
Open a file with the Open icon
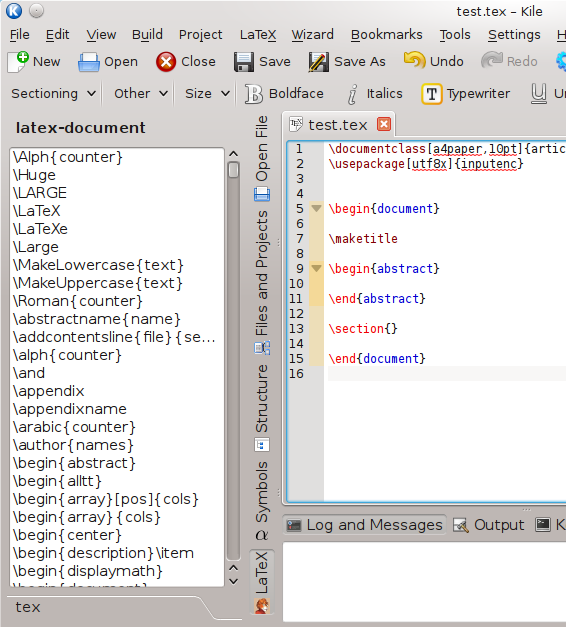88,62
